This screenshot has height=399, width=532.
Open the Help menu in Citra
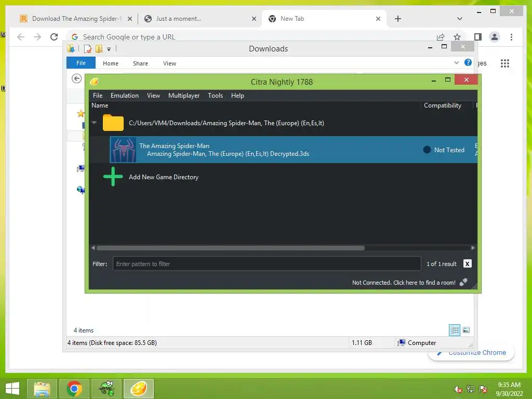237,96
